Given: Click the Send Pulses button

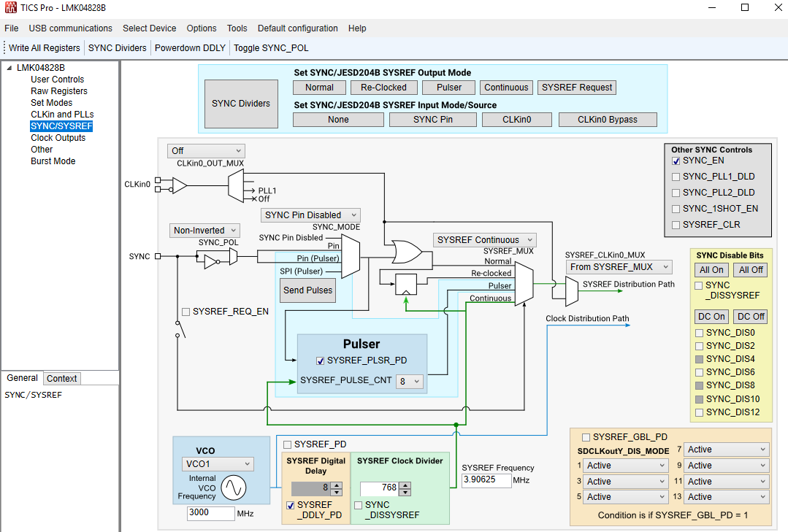Looking at the screenshot, I should coord(307,290).
